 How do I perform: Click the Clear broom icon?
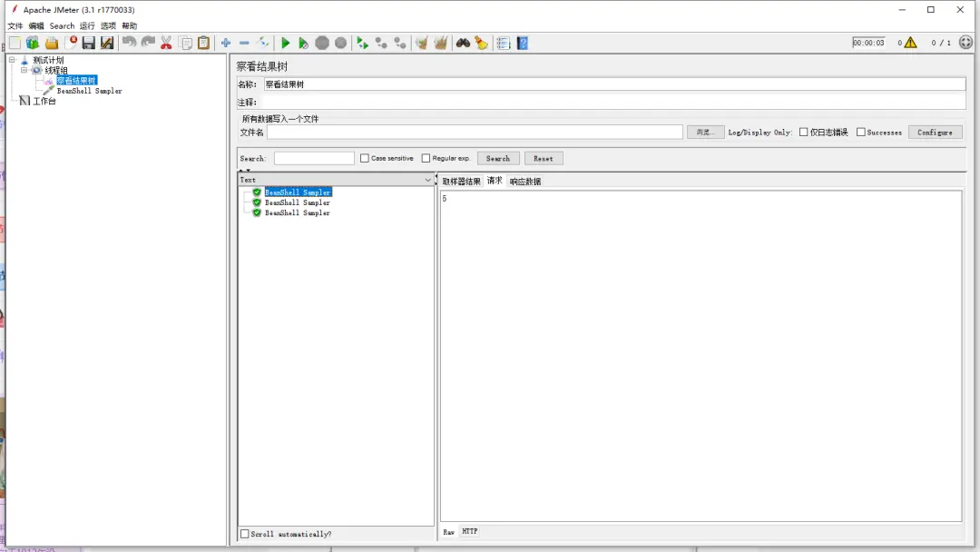[422, 43]
